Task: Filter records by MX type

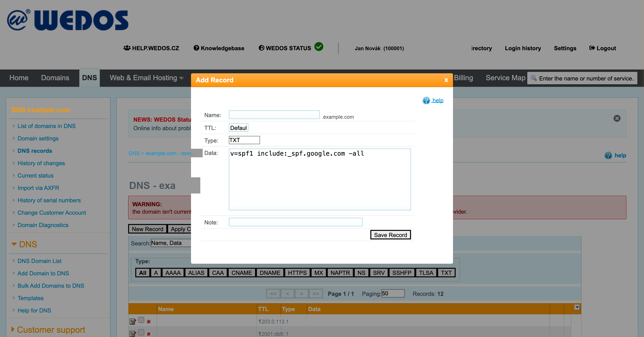Action: point(318,273)
